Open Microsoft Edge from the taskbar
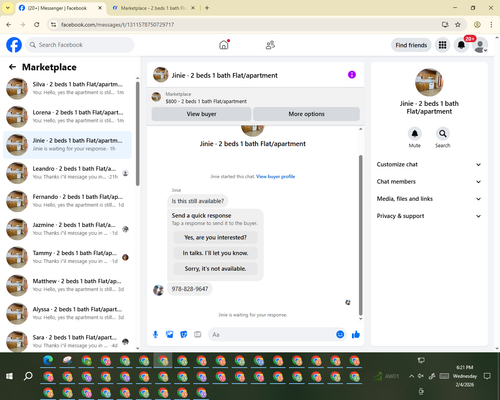500x400 pixels. coord(48,360)
